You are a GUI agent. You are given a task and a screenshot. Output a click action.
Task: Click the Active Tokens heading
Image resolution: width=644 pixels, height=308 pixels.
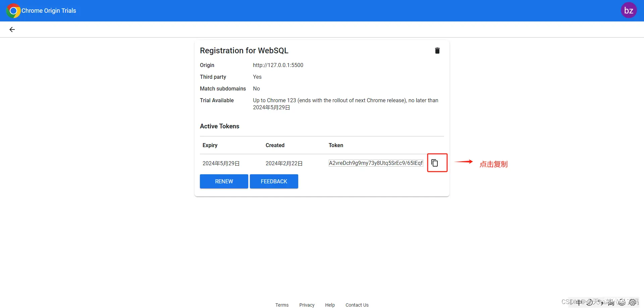(x=220, y=126)
